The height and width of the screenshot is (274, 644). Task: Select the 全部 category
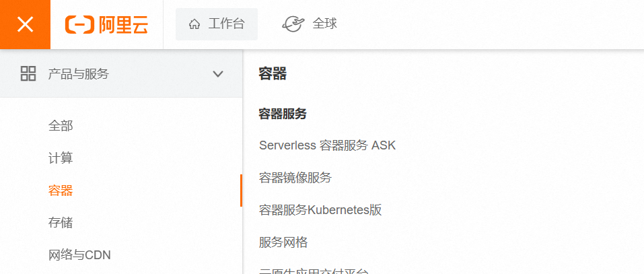coord(61,126)
